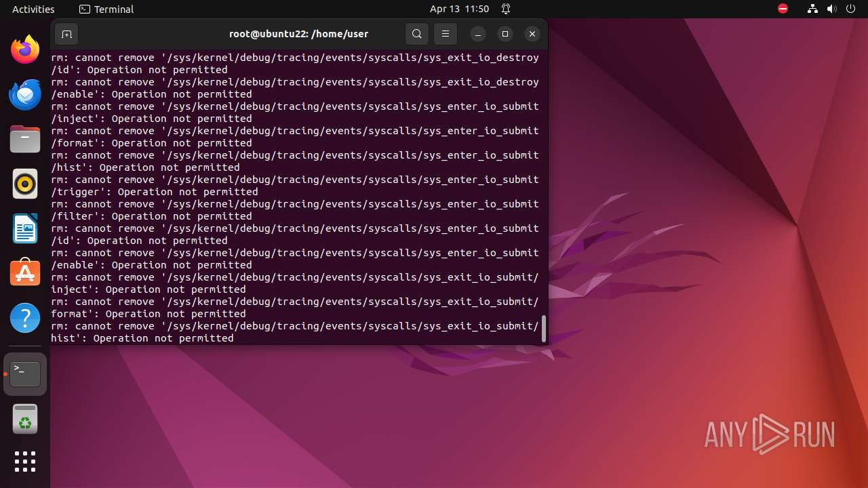
Task: Open Rhythmbox music player
Action: 25,184
